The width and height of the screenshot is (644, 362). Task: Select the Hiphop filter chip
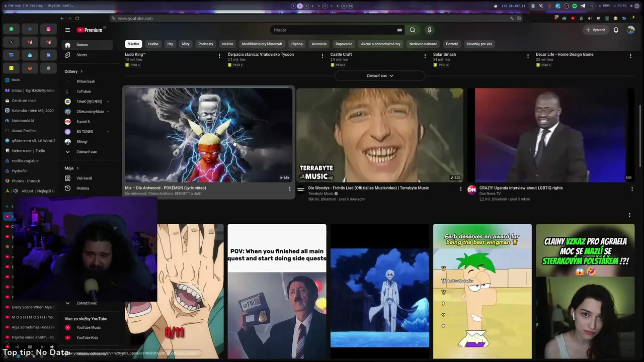point(297,44)
